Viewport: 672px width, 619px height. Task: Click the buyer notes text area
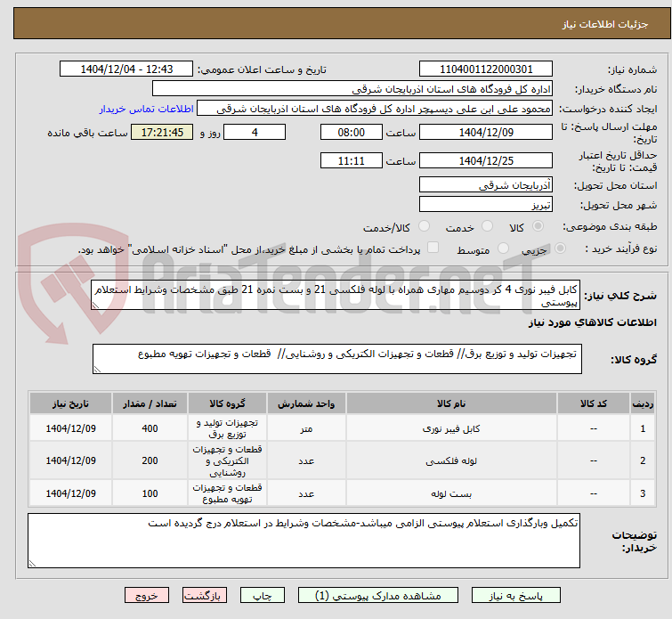pyautogui.click(x=304, y=541)
